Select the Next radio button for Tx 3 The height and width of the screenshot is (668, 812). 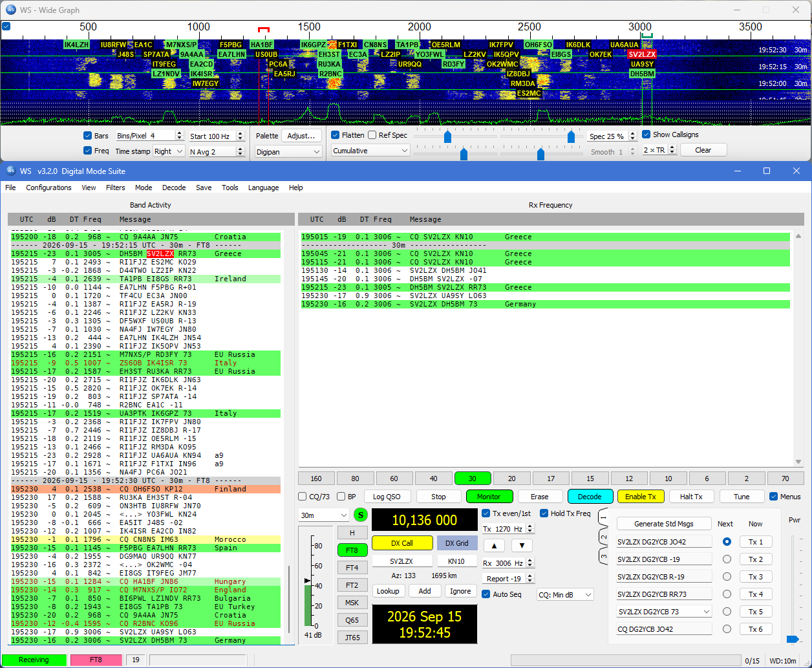click(x=727, y=577)
